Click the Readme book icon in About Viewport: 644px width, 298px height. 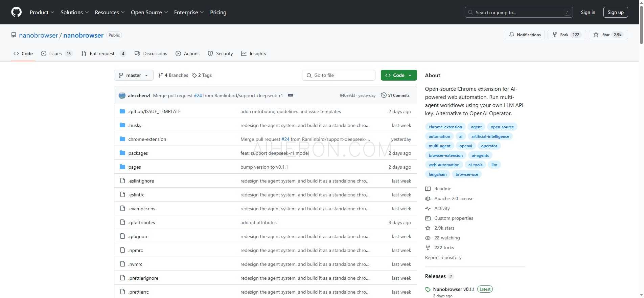(x=428, y=189)
